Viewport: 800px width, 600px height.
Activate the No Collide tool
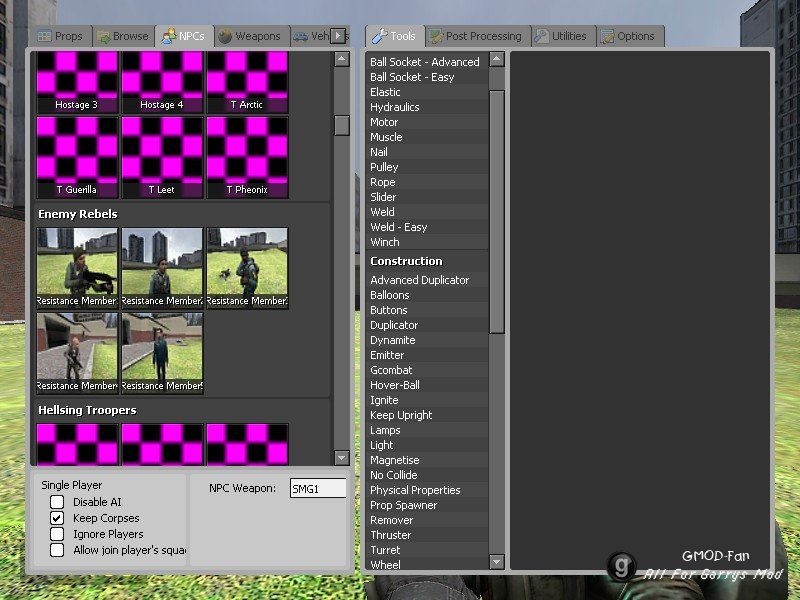pyautogui.click(x=427, y=475)
